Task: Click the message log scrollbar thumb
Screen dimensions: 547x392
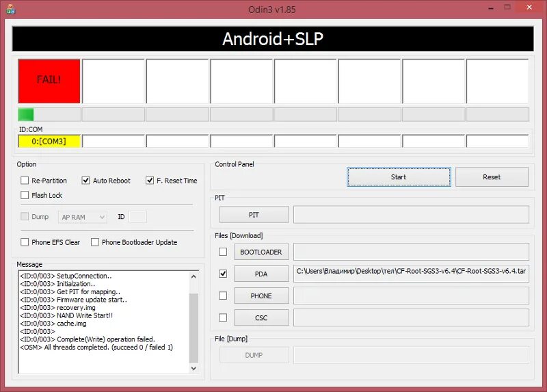Action: tap(194, 328)
